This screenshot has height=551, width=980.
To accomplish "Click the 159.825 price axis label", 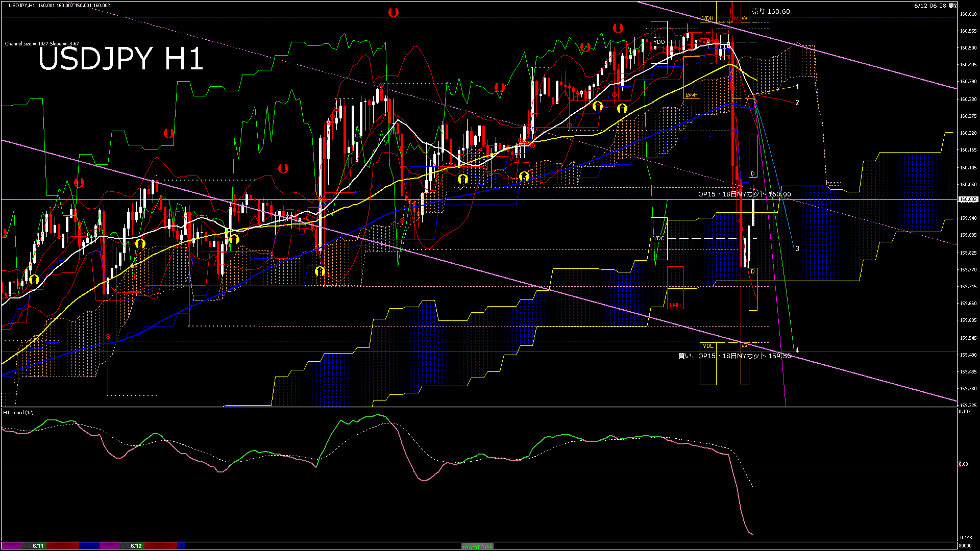I will 968,253.
